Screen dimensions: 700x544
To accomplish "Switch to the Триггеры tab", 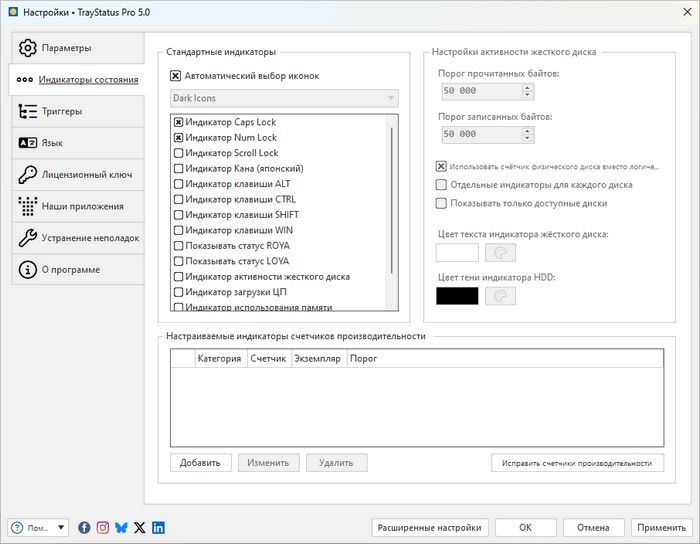I will pyautogui.click(x=78, y=111).
